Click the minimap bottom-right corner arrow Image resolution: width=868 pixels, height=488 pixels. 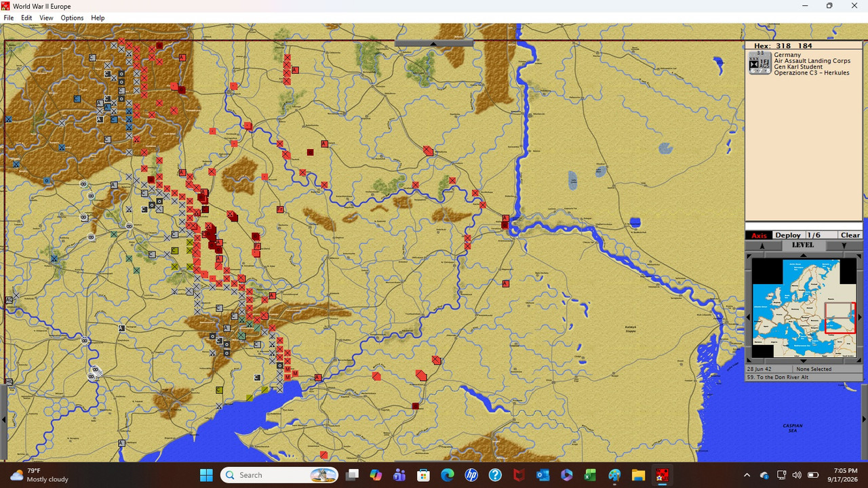859,360
